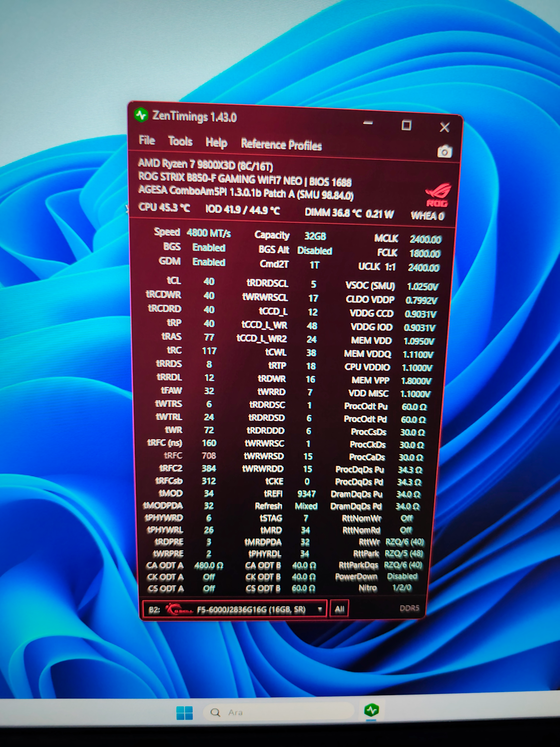The width and height of the screenshot is (560, 747).
Task: Select the FCLK value '1800.00'
Action: pos(424,253)
